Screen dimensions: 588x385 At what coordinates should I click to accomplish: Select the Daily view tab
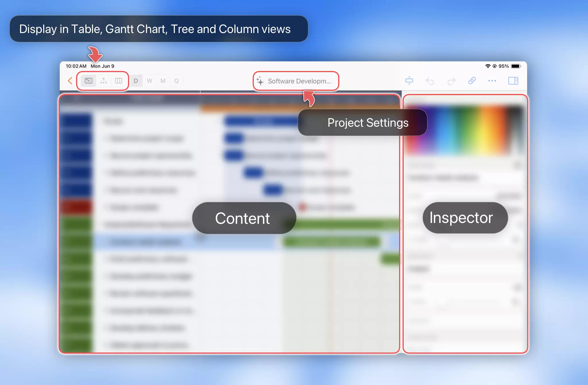(136, 81)
